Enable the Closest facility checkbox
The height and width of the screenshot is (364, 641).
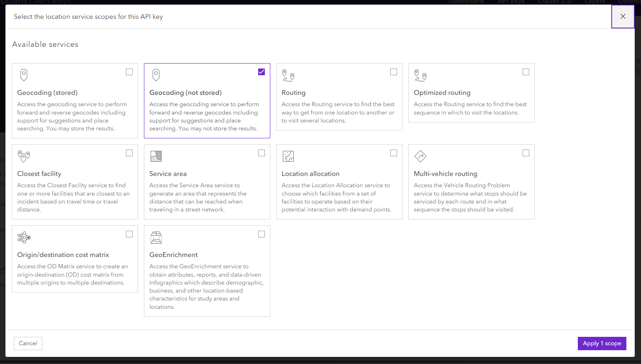(x=129, y=153)
